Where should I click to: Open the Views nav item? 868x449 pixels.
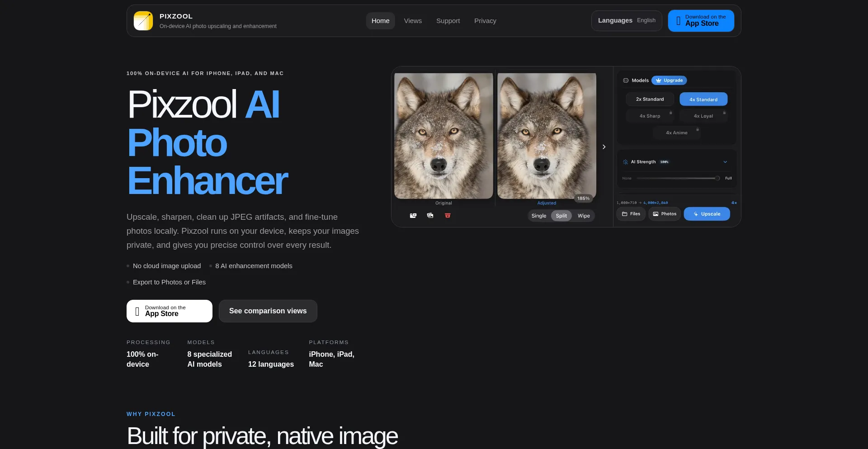413,21
